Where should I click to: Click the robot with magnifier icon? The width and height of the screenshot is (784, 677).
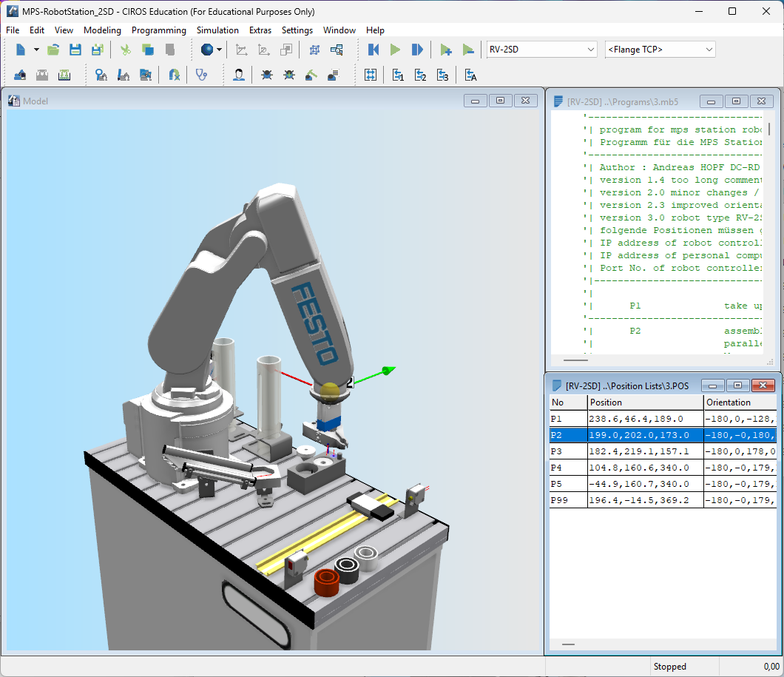[x=101, y=75]
